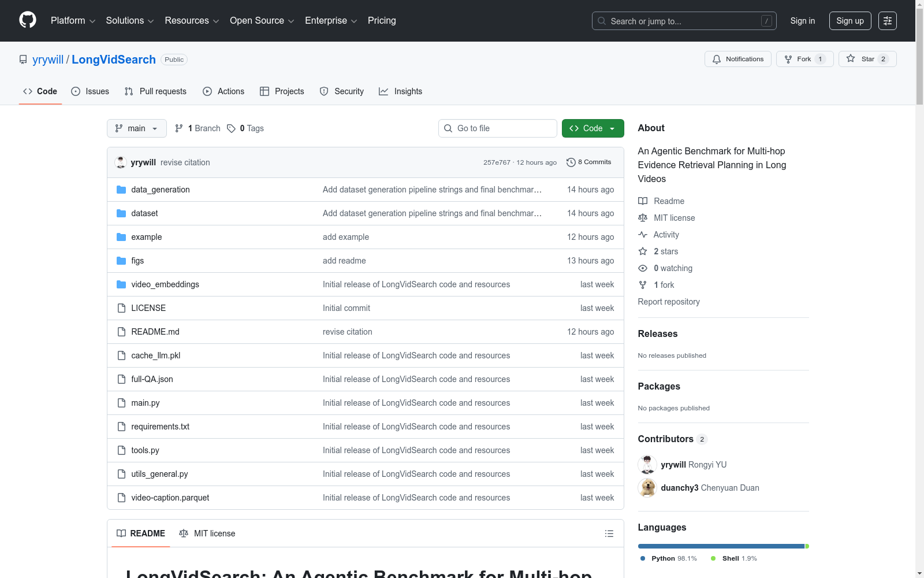
Task: Click the stars icon in About
Action: (x=643, y=251)
